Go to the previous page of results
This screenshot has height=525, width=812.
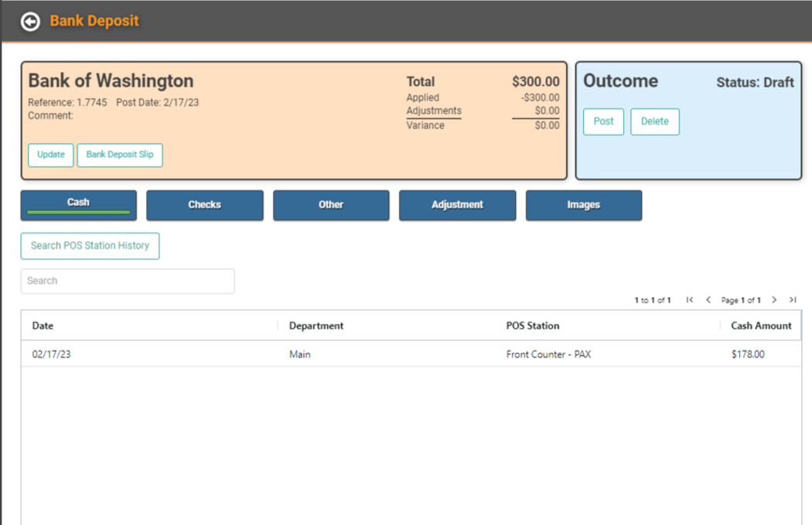708,300
